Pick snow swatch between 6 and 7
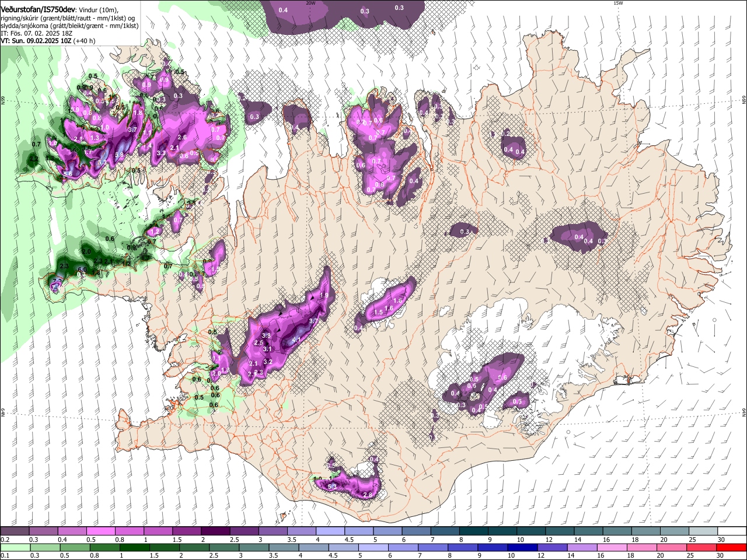The width and height of the screenshot is (747, 560). point(416,531)
